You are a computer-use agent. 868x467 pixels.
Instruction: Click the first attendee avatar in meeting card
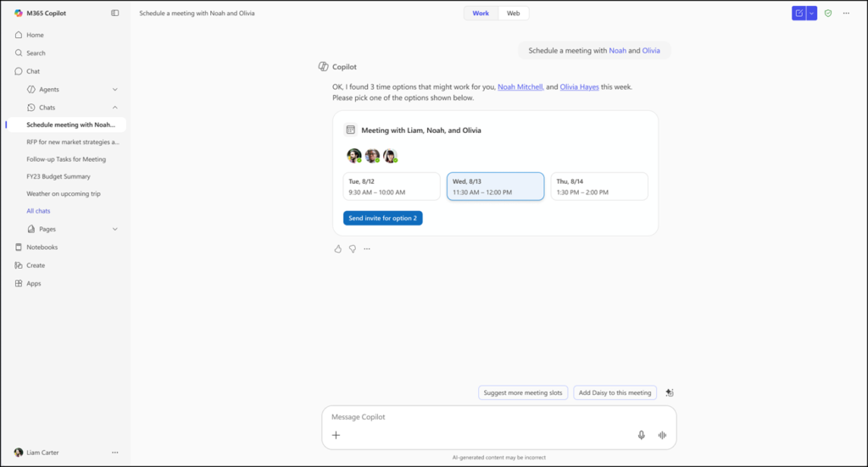(354, 156)
